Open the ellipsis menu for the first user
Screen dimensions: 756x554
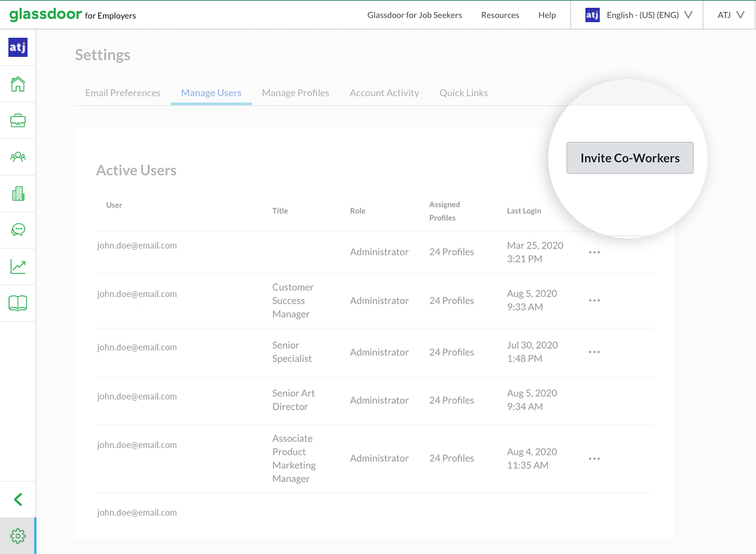tap(594, 252)
